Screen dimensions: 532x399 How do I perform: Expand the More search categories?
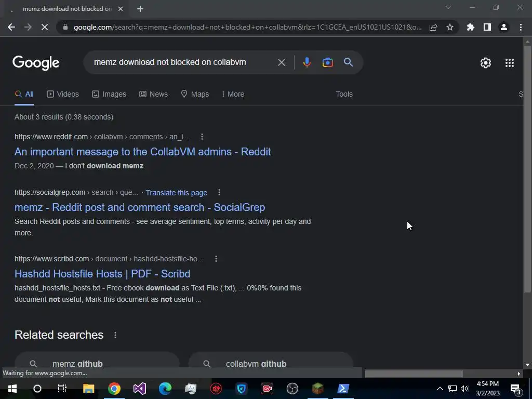pos(233,94)
